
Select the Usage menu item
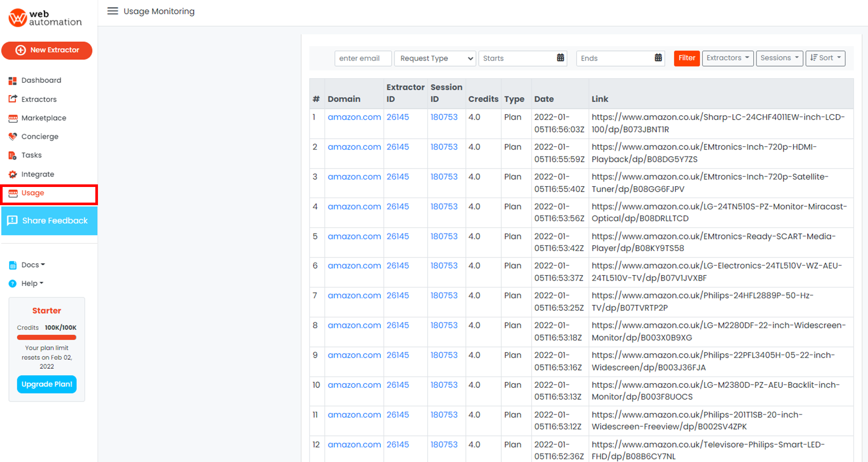(x=49, y=194)
